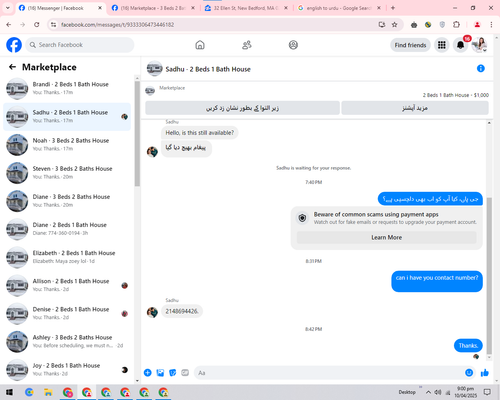Open Steven - 3 Beds 2 Baths House chat
Image resolution: width=500 pixels, height=400 pixels.
tap(67, 173)
